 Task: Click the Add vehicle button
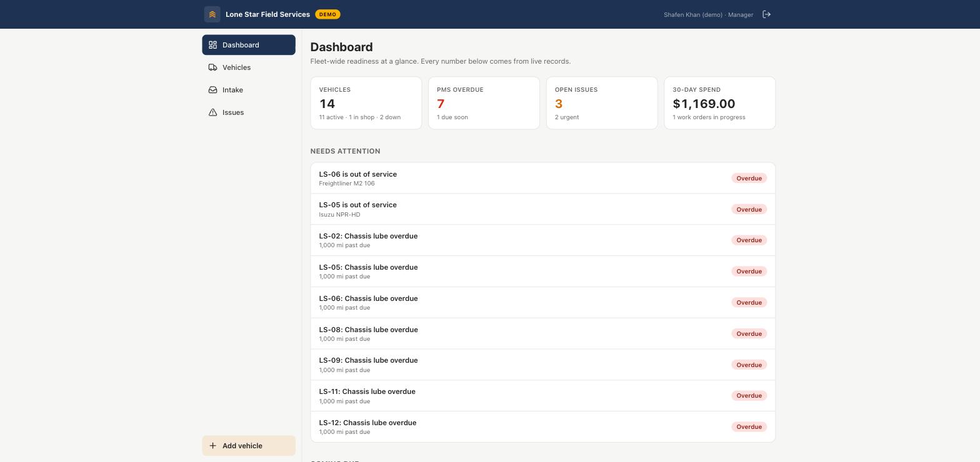pos(249,446)
